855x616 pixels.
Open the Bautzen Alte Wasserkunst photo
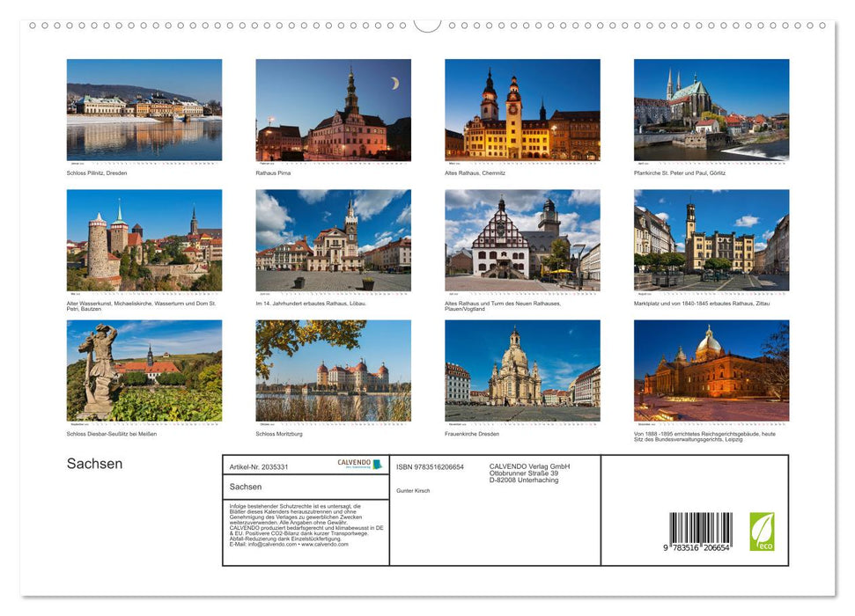[144, 240]
